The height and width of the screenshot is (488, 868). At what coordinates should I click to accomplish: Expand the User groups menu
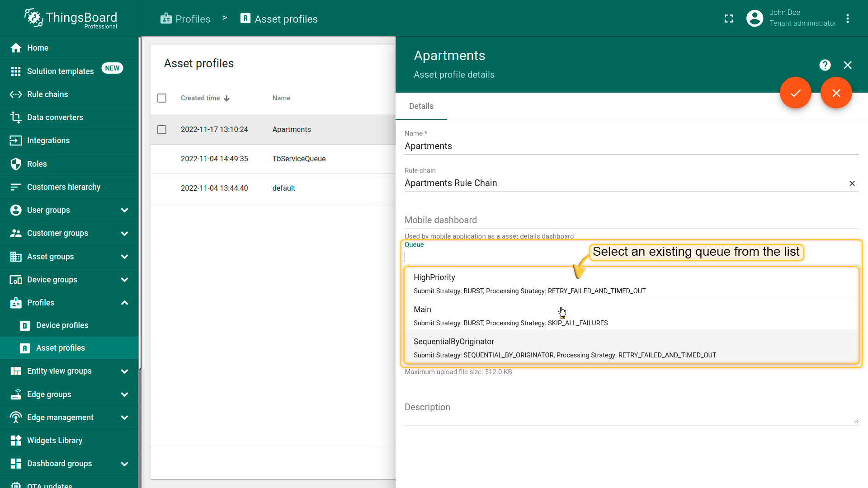(x=124, y=210)
